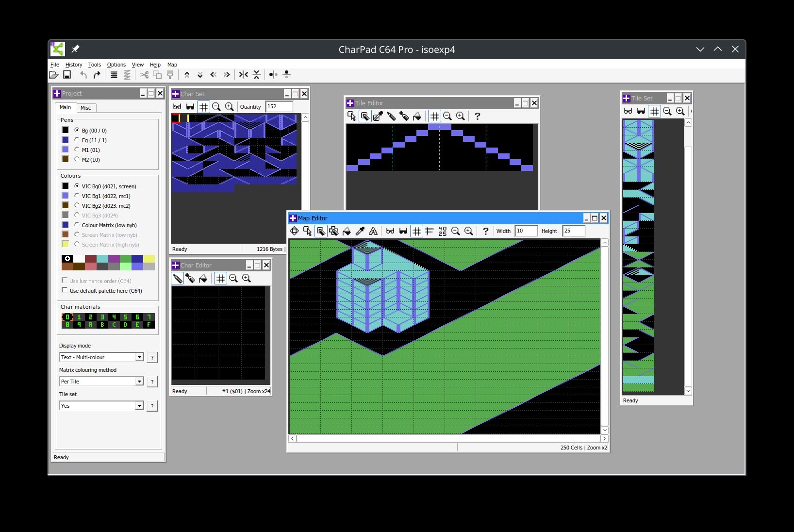Open a project file from main toolbar
The width and height of the screenshot is (794, 532).
[54, 75]
